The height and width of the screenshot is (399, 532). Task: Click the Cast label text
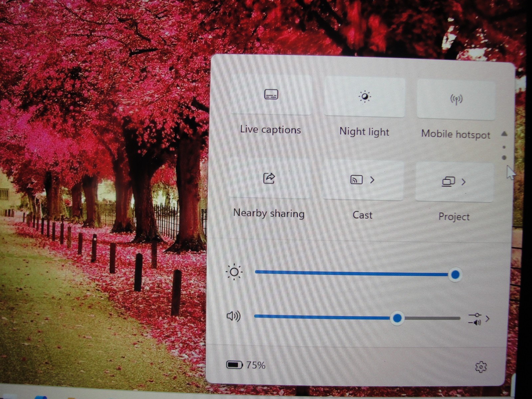[x=362, y=215]
